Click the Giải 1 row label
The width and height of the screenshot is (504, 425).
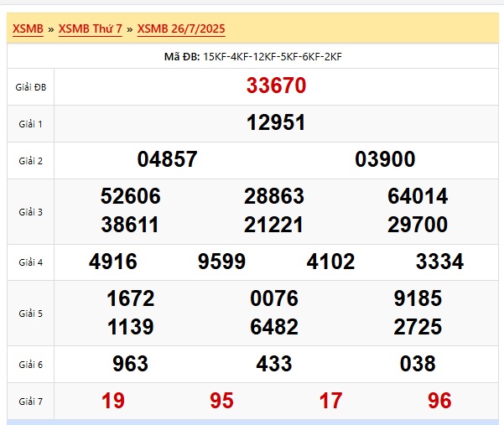(30, 124)
